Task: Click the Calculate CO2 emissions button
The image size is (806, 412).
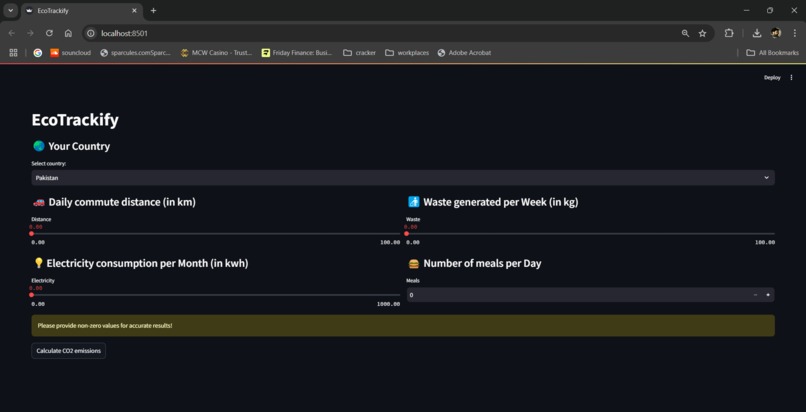Action: pyautogui.click(x=68, y=351)
